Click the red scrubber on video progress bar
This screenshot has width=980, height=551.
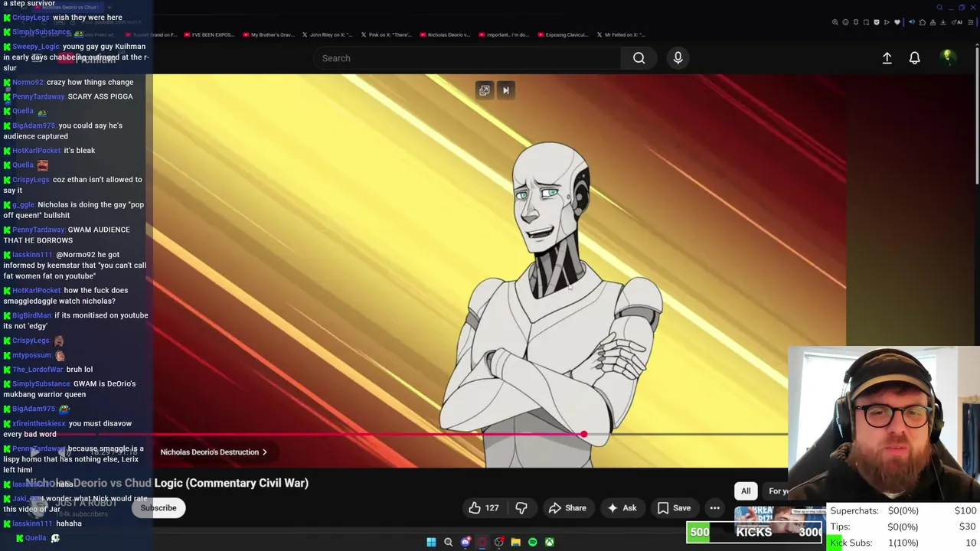(x=583, y=435)
